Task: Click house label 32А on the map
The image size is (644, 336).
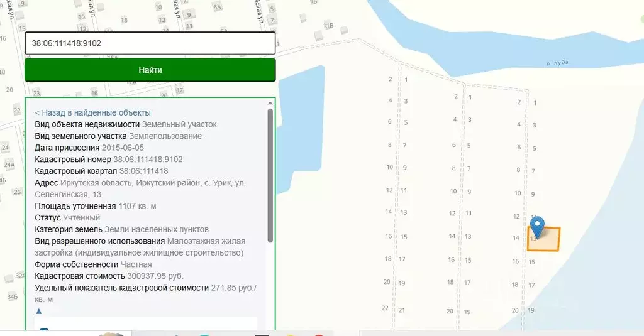Action: pos(20,275)
